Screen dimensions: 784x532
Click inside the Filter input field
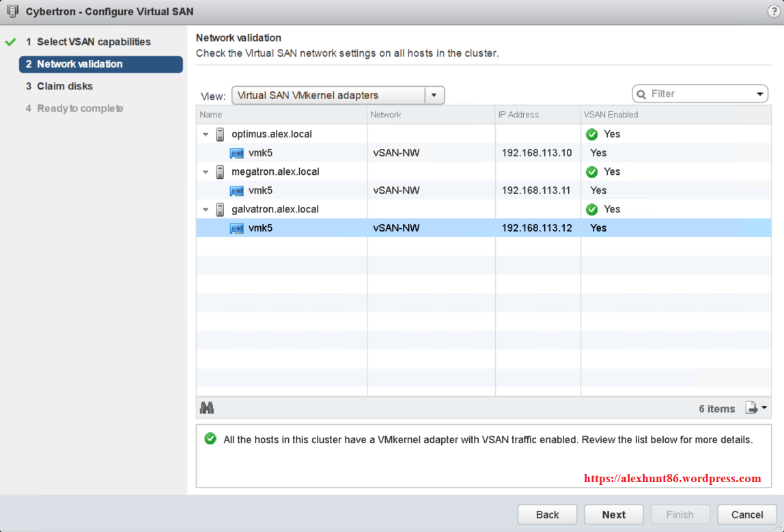point(690,94)
